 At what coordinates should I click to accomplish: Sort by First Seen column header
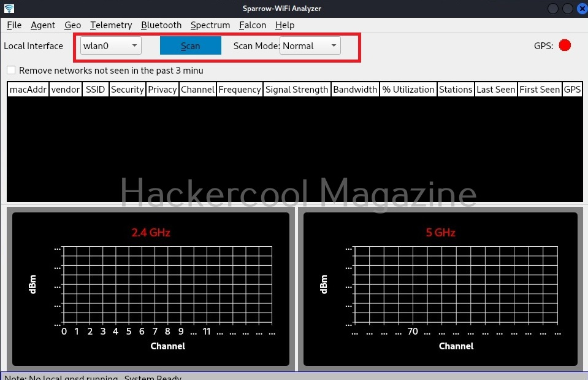(540, 90)
